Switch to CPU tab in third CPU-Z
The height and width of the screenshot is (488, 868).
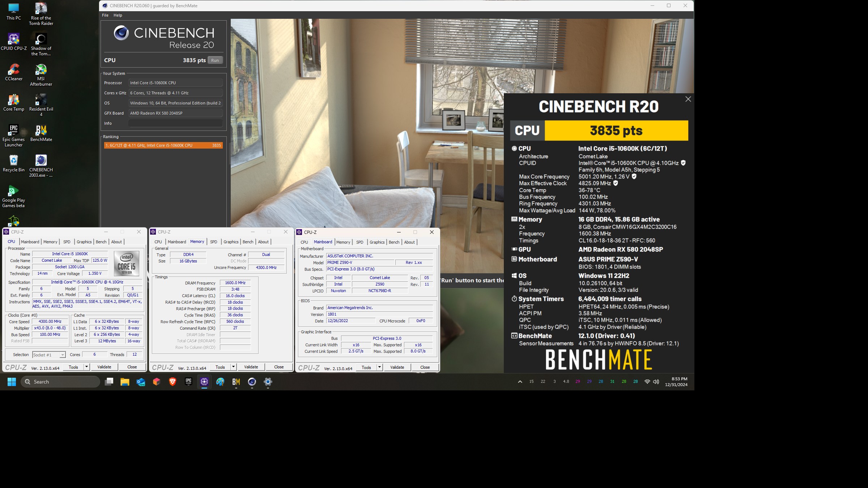coord(305,242)
